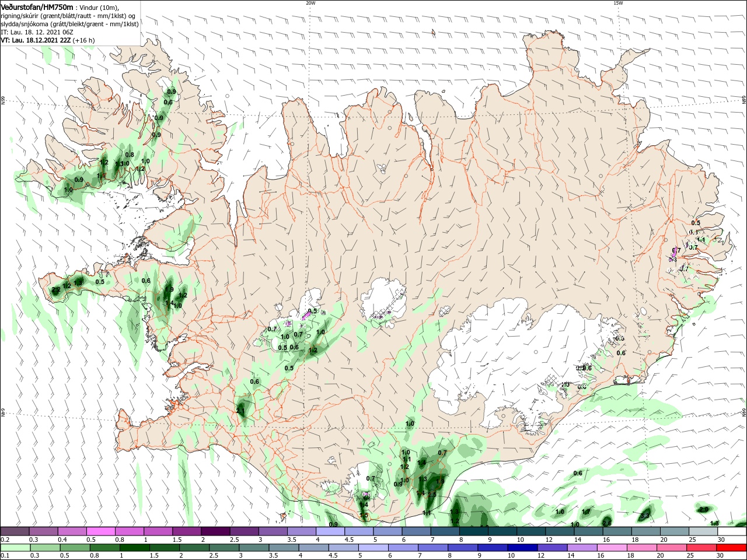
Task: Click the 'VT: Lau. 18.12.2021 22Z' valid time line
Action: 36,40
